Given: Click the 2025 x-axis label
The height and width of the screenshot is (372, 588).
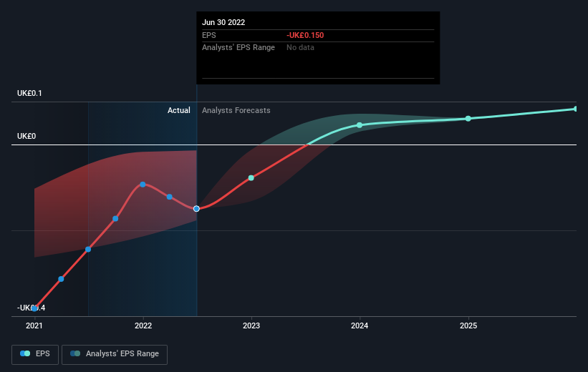Looking at the screenshot, I should (468, 326).
